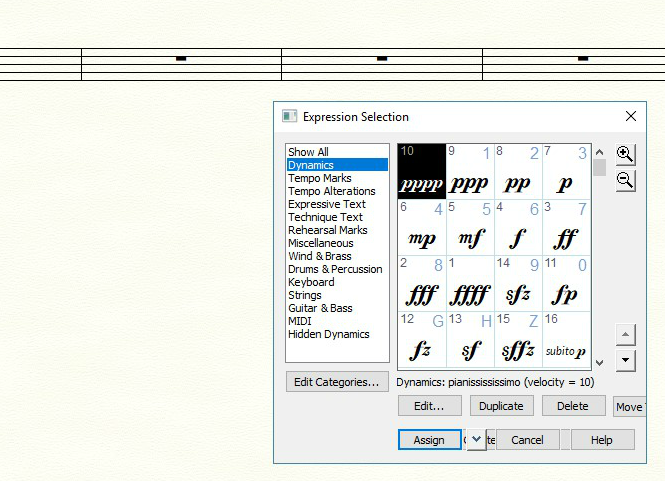This screenshot has width=665, height=481.
Task: Zoom out with the magnifier minus icon
Action: click(x=625, y=180)
